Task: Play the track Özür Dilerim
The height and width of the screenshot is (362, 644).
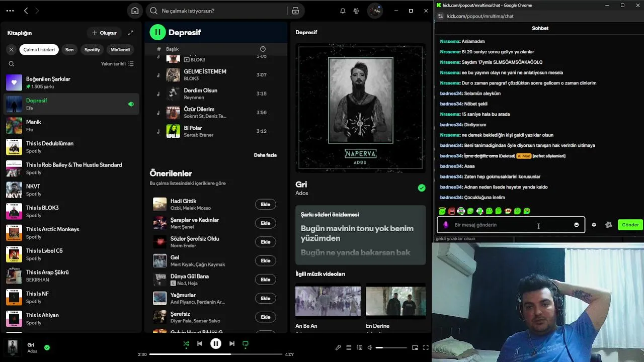Action: [215, 112]
